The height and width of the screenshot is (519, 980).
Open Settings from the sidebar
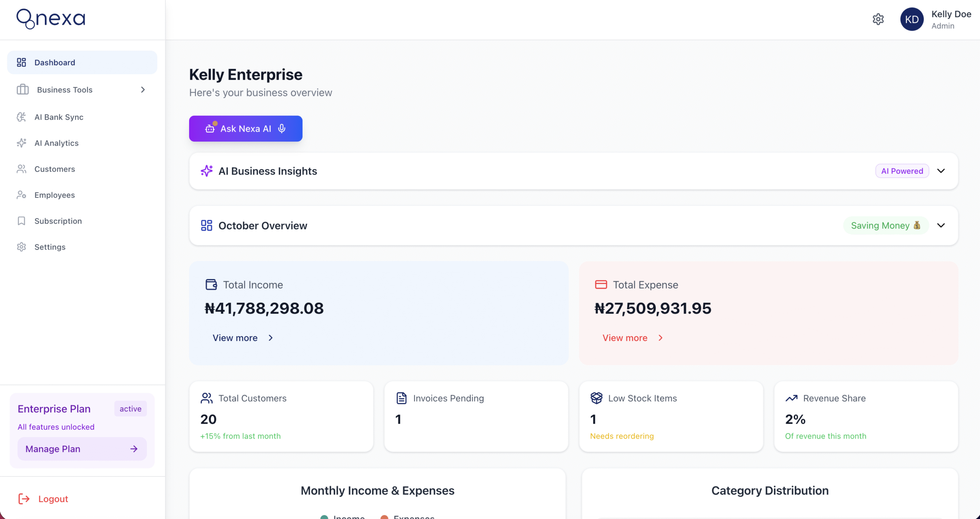(x=50, y=247)
